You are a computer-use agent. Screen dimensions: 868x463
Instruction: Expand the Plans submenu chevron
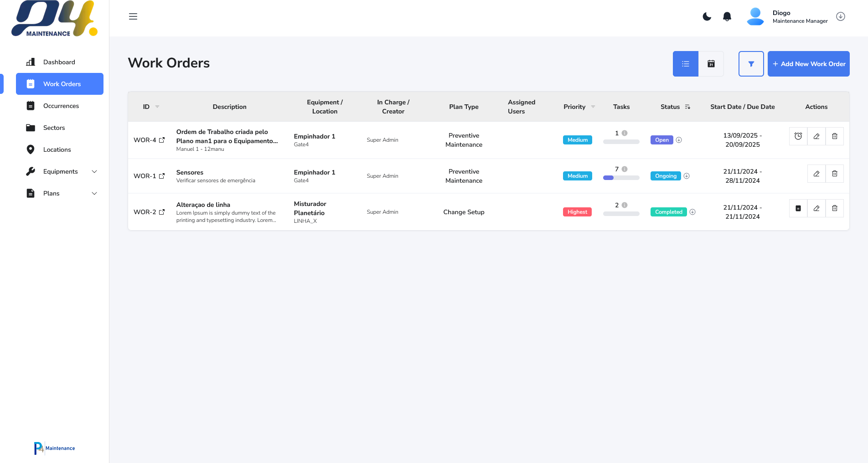tap(94, 193)
